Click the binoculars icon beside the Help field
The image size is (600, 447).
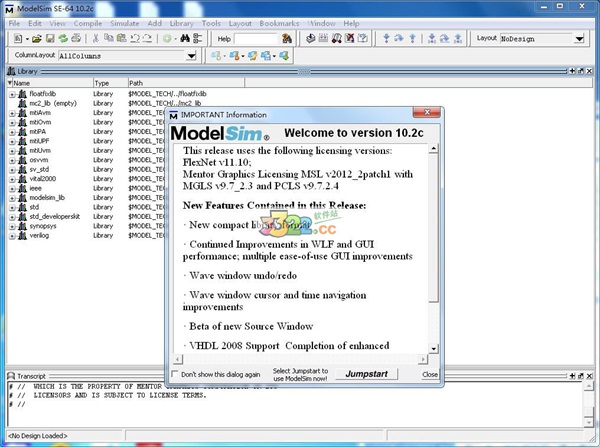[x=287, y=38]
